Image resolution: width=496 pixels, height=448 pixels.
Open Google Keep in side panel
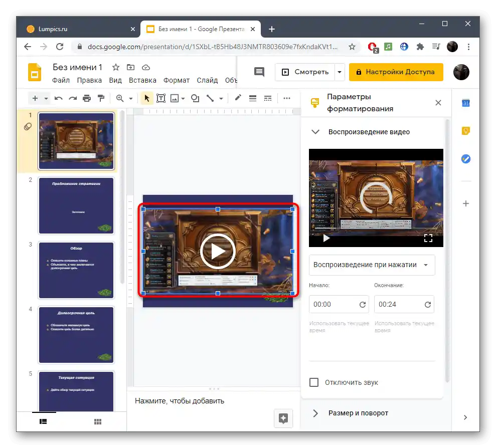click(x=465, y=131)
